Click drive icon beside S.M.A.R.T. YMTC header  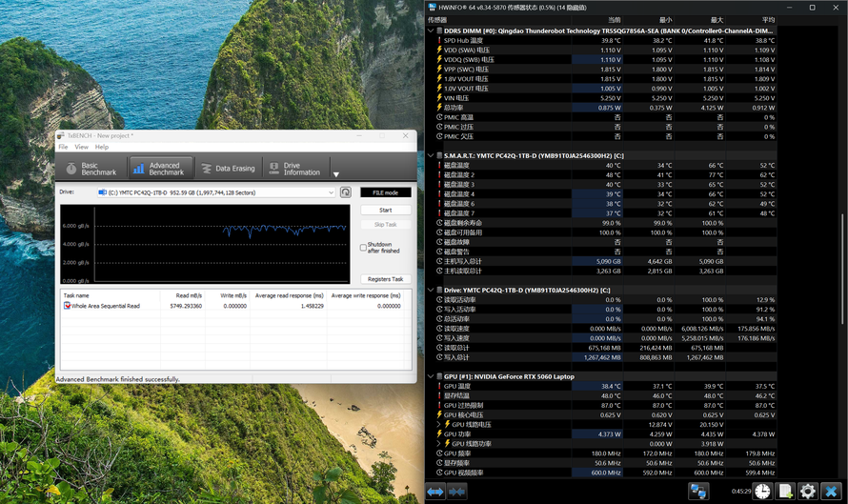pos(439,155)
